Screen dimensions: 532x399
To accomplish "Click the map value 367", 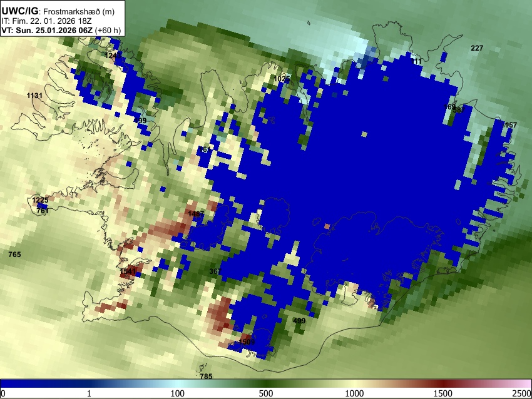I will point(215,271).
